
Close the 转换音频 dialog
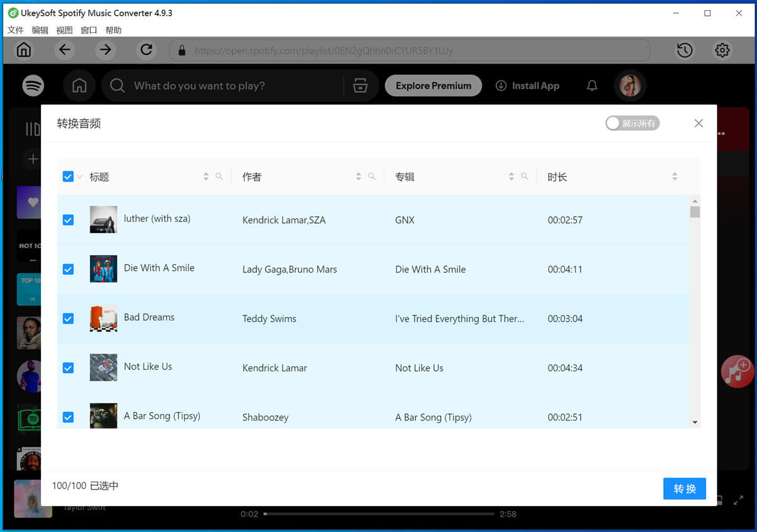[x=698, y=124]
